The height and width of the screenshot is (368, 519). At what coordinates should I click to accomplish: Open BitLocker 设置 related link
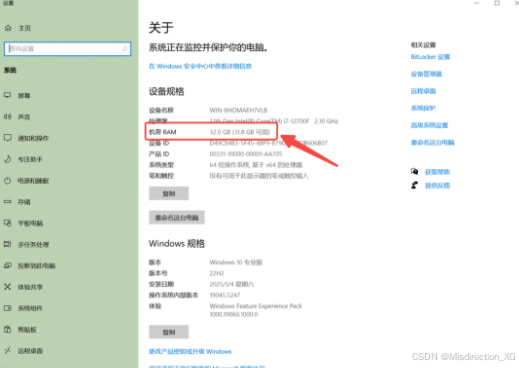point(430,57)
